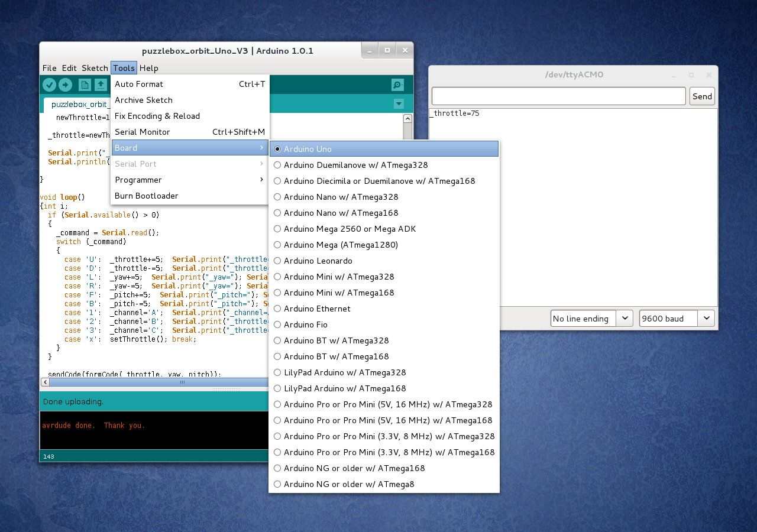Select Arduino Nano w/ ATmega328 radio option

[341, 197]
